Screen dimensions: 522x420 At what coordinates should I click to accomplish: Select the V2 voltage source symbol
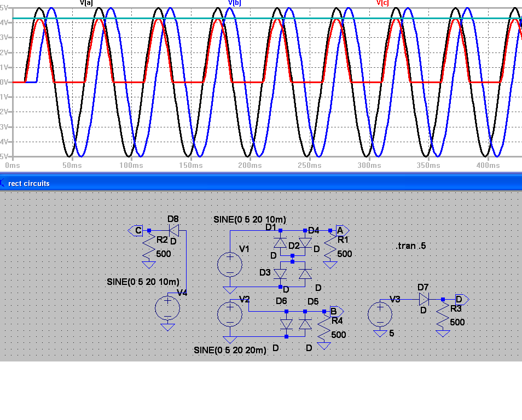click(x=230, y=314)
